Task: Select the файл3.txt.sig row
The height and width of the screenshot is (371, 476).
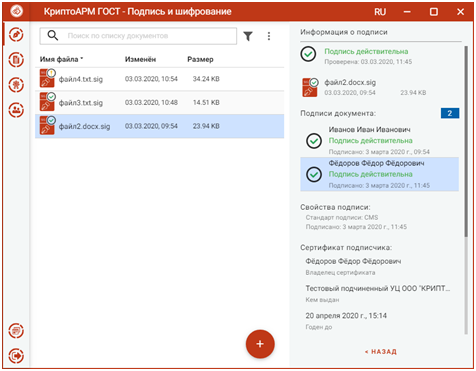Action: [x=160, y=102]
